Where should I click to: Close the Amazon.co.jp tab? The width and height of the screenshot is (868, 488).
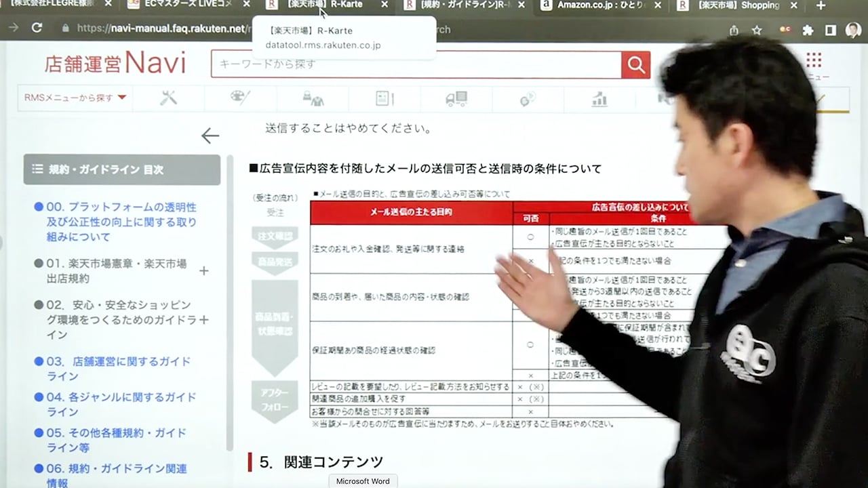click(659, 5)
